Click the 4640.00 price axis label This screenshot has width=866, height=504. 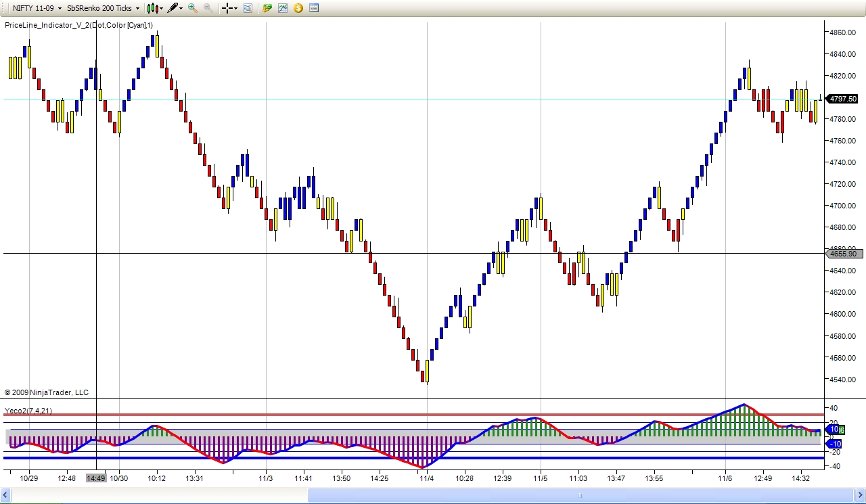[842, 271]
